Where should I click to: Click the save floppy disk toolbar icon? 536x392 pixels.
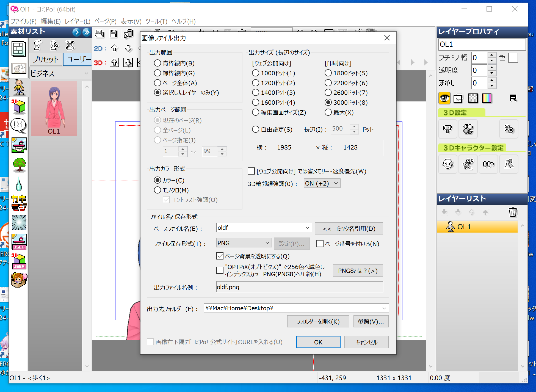[x=113, y=34]
